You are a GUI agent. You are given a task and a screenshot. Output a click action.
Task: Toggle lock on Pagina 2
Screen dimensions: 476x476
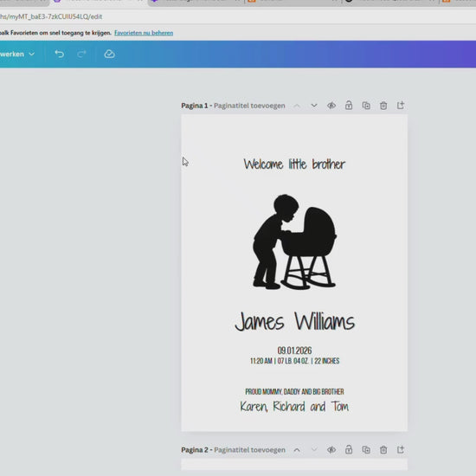[x=349, y=449]
